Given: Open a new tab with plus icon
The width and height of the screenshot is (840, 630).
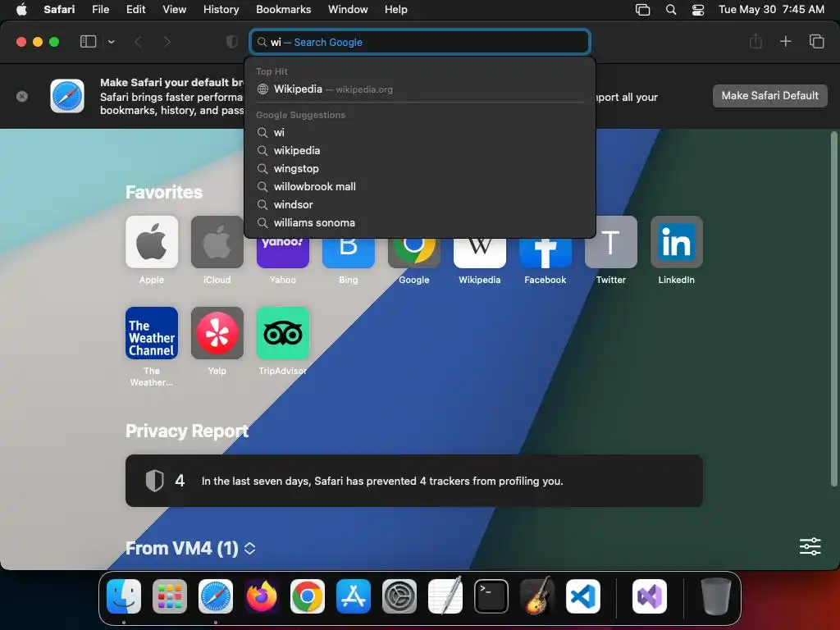Looking at the screenshot, I should click(785, 41).
